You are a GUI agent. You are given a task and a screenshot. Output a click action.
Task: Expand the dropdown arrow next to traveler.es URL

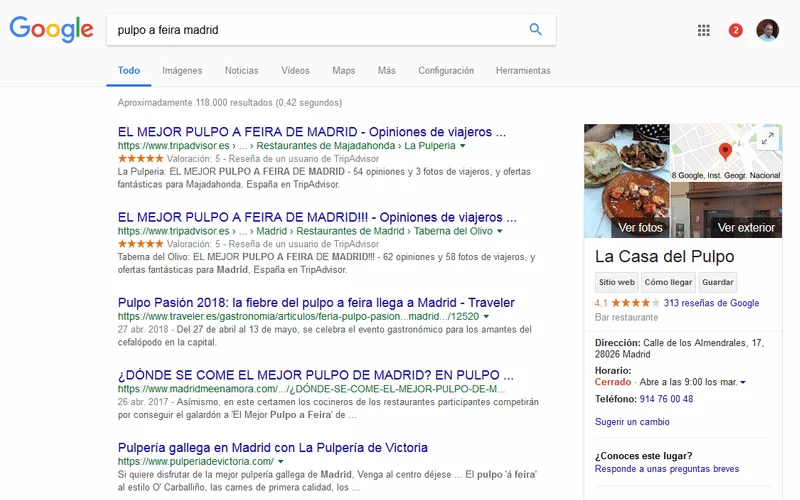(486, 316)
